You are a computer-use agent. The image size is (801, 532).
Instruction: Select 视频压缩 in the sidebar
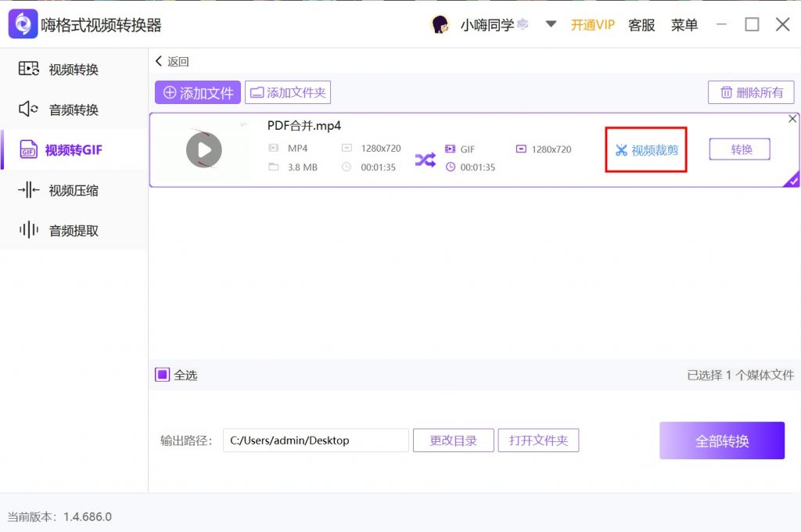pos(74,190)
